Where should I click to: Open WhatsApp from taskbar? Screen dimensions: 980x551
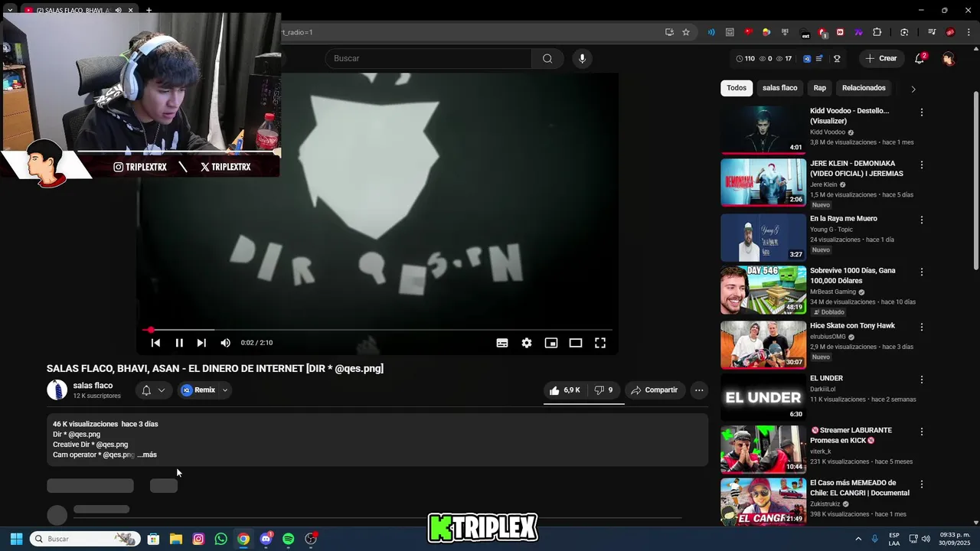point(220,539)
